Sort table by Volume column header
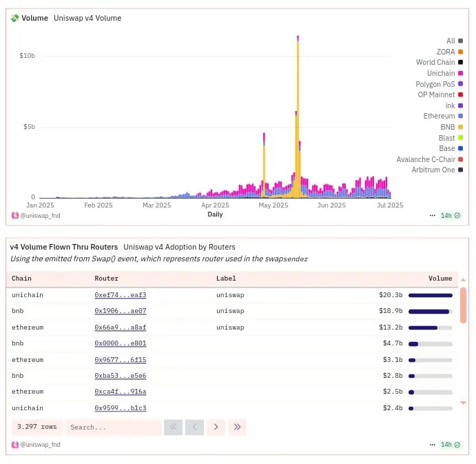This screenshot has width=476, height=464. [440, 279]
